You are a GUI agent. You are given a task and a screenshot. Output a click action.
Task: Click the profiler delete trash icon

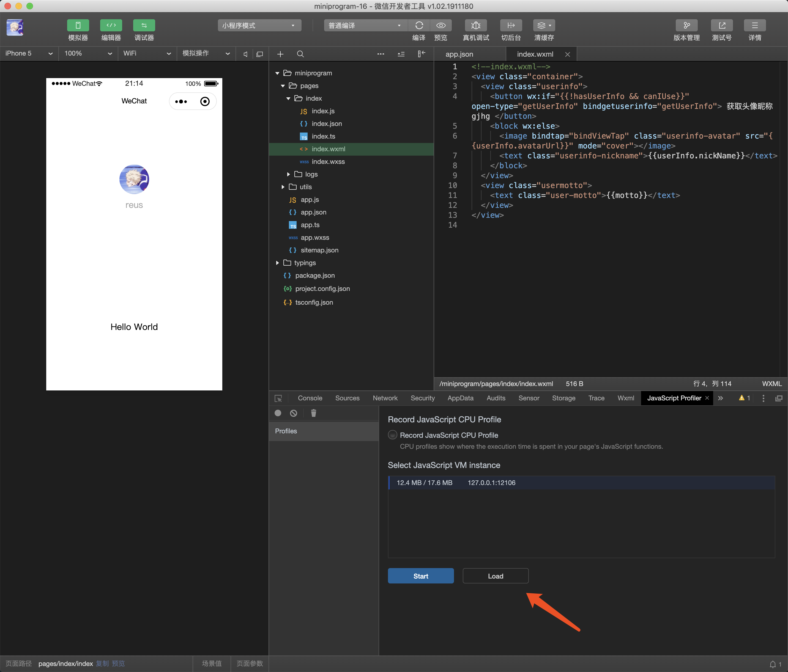pos(313,413)
